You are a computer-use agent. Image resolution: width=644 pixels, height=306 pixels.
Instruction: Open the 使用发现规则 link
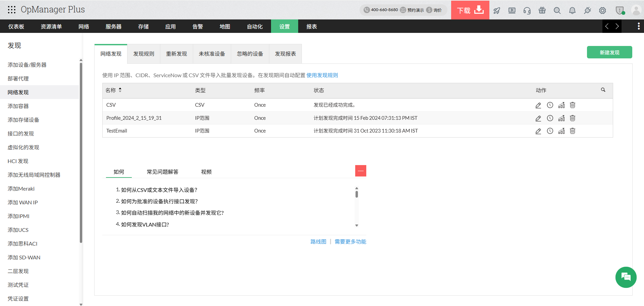(x=322, y=75)
